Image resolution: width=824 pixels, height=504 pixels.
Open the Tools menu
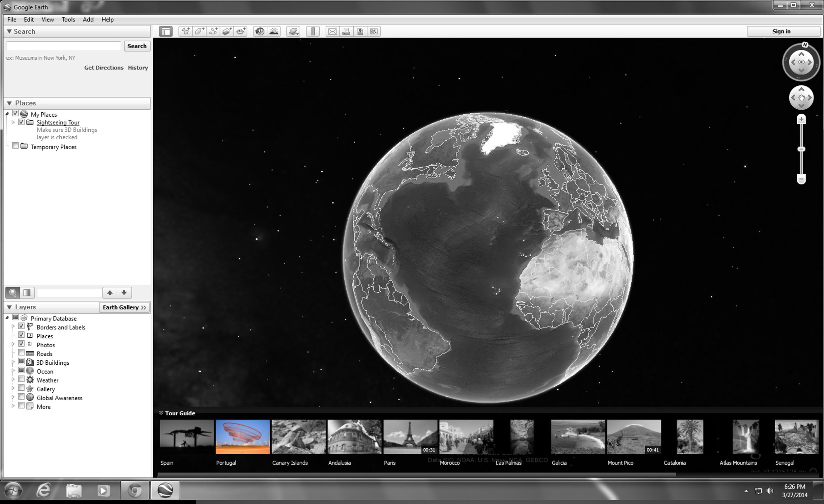click(x=68, y=19)
